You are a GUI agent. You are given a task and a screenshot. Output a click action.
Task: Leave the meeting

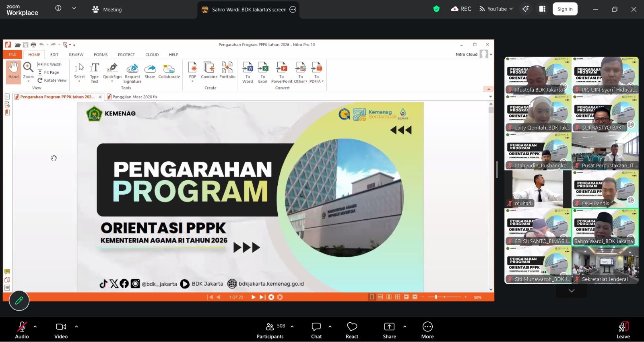click(623, 330)
